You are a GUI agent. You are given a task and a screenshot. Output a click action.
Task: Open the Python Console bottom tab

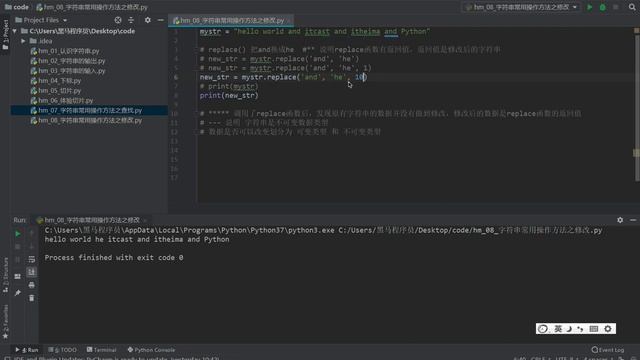point(151,350)
